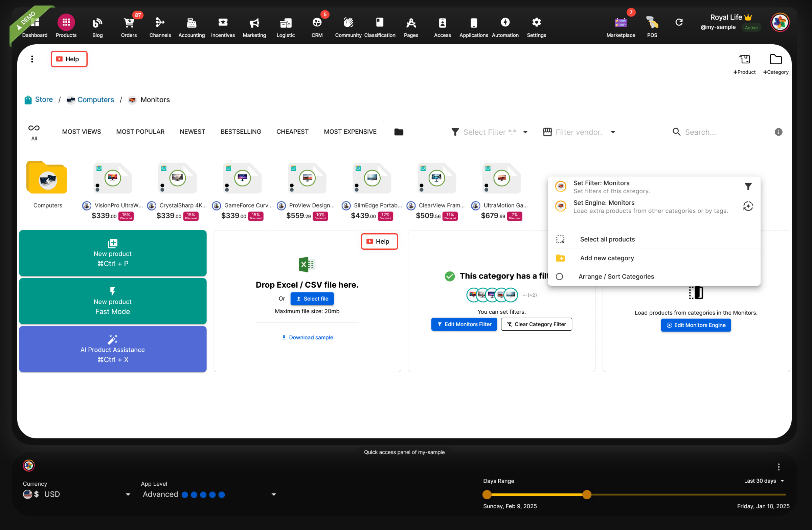
Task: Click Help in Excel drop panel
Action: click(379, 241)
